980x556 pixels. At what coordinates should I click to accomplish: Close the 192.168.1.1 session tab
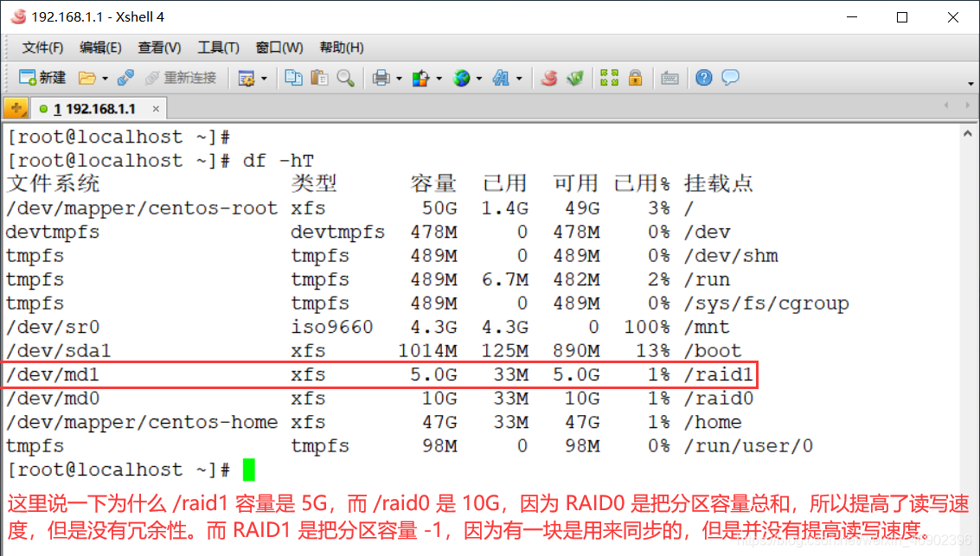click(156, 109)
